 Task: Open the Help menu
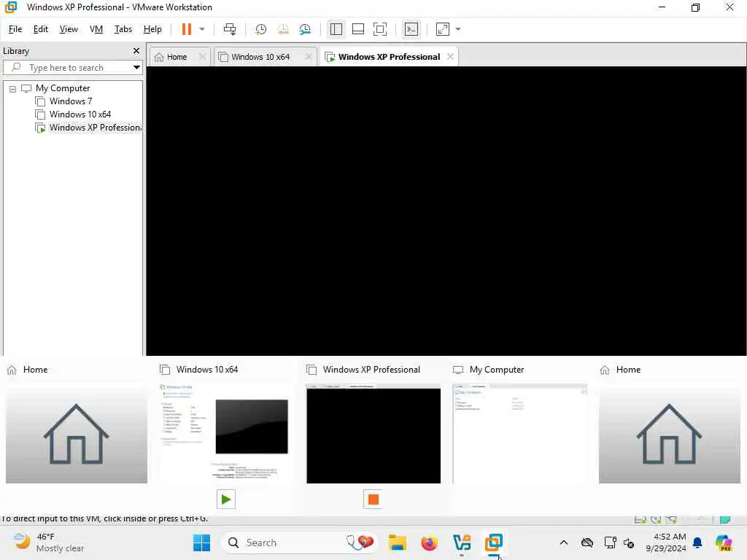[152, 29]
